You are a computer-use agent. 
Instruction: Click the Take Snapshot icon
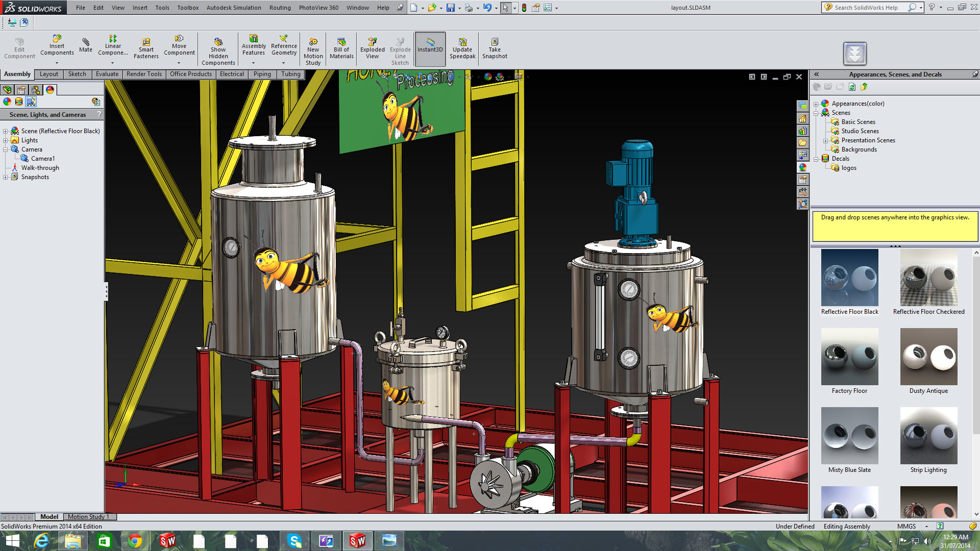click(494, 42)
